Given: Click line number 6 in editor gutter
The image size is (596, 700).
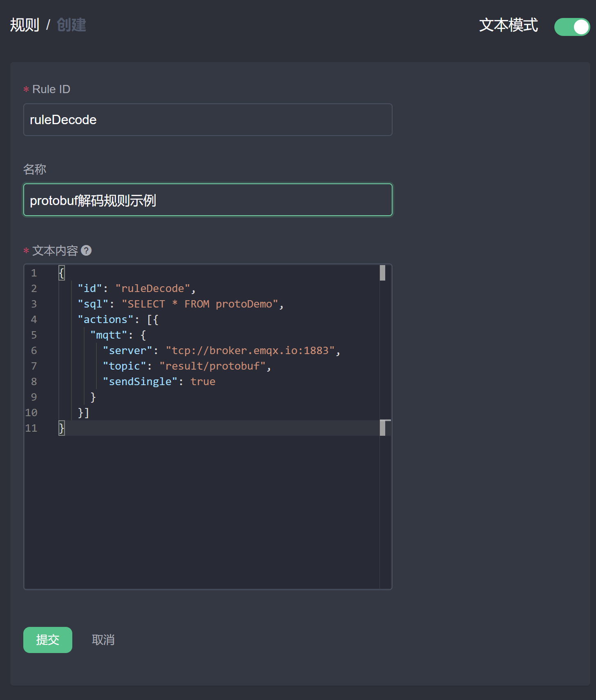Looking at the screenshot, I should point(34,350).
